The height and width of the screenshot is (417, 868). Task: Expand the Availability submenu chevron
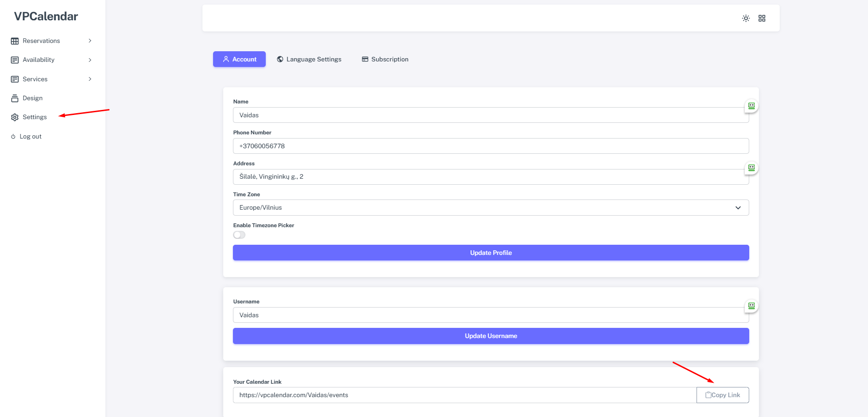(x=90, y=60)
